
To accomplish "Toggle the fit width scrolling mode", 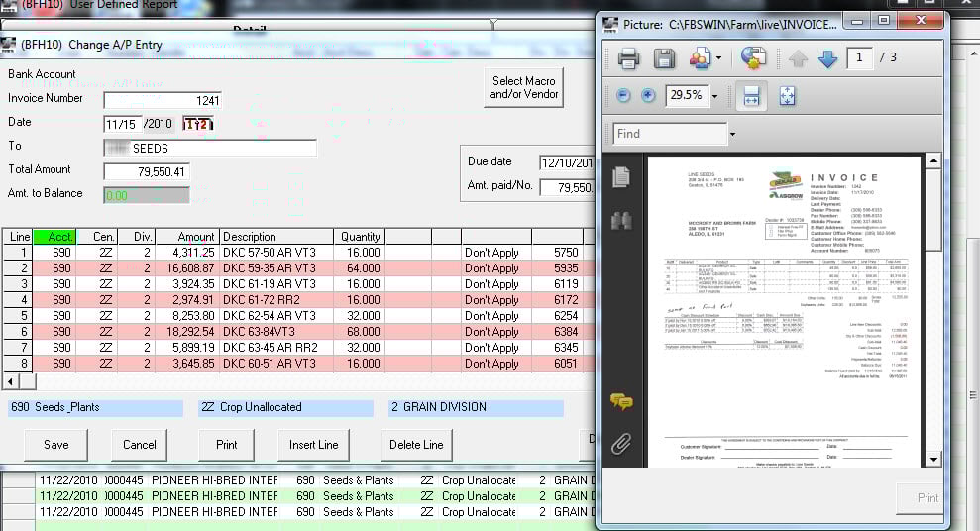I will (x=751, y=96).
